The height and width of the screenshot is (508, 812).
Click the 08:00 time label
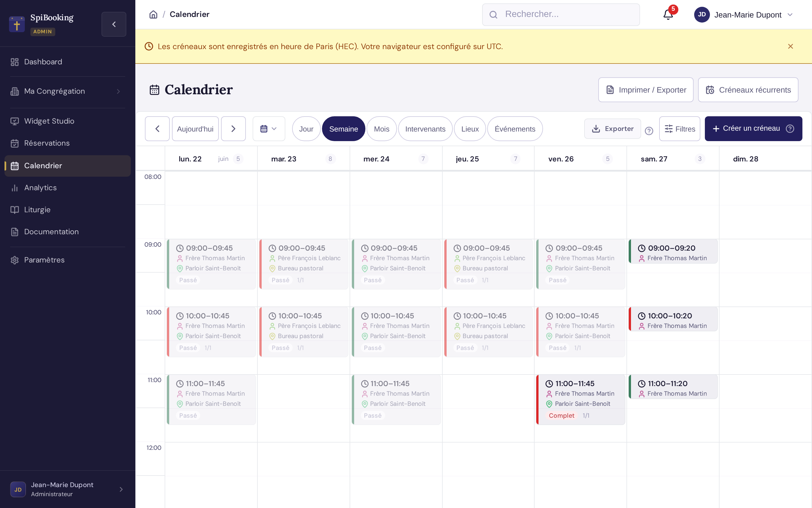(153, 177)
